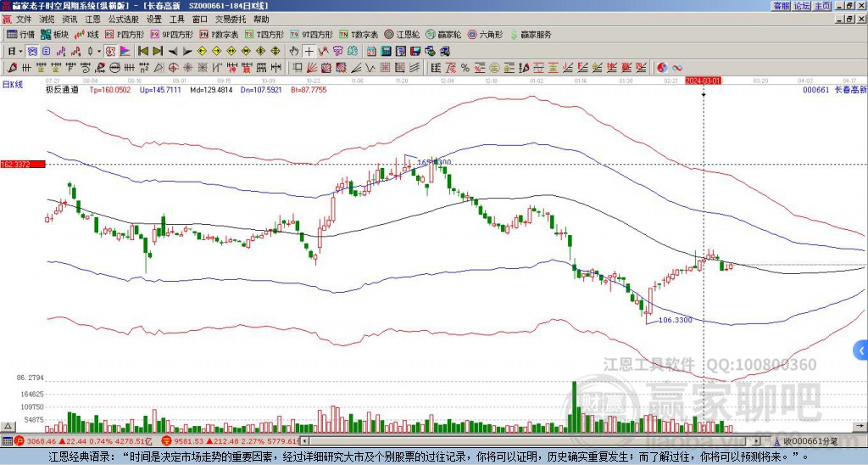
Task: Open the 交易委托 menu
Action: [x=231, y=20]
